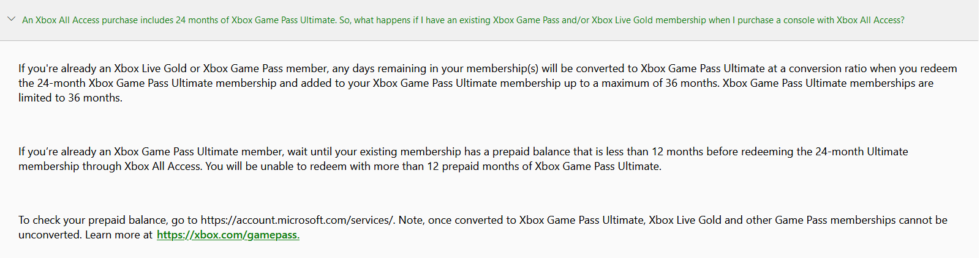
Task: Click "conversion ratio" in the first paragraph
Action: pyautogui.click(x=827, y=68)
